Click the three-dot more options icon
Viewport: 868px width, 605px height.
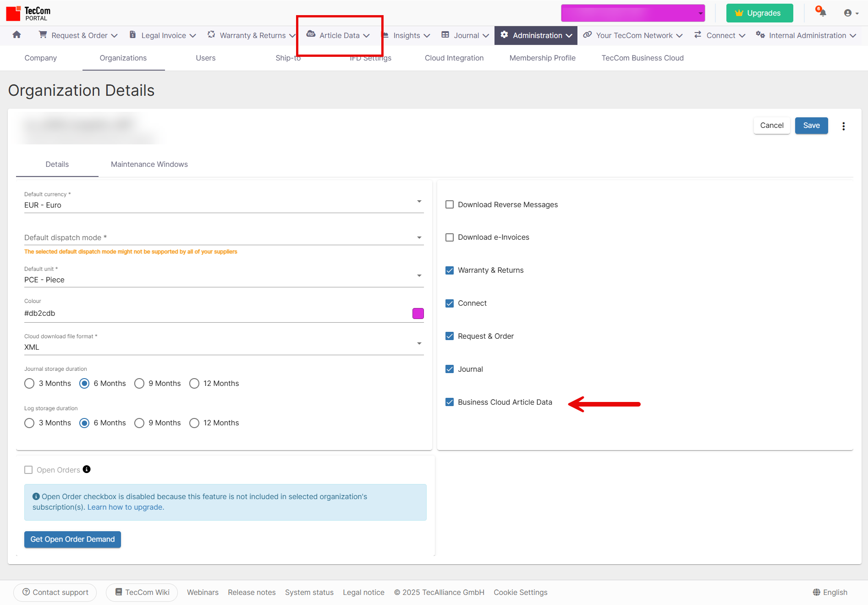[x=843, y=126]
